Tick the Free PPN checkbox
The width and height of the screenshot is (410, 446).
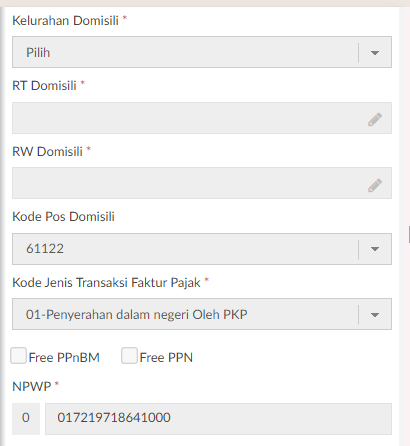129,356
